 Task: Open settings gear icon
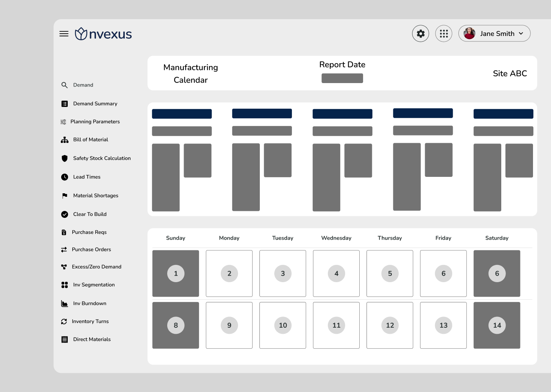click(421, 34)
